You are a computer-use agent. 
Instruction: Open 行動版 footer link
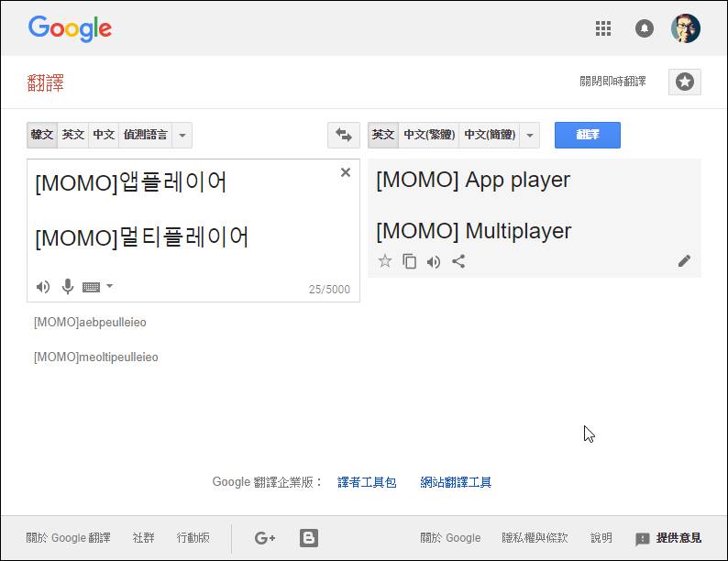[193, 538]
